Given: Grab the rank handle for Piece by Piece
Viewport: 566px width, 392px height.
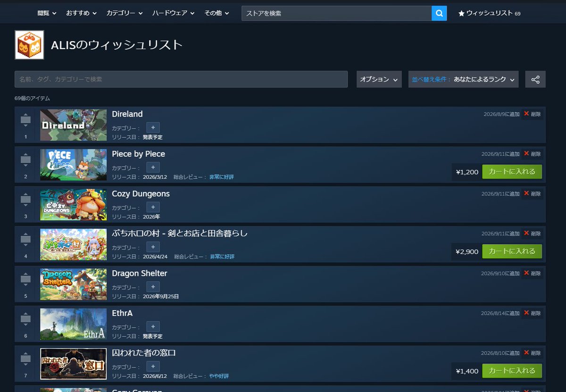Looking at the screenshot, I should coord(25,160).
